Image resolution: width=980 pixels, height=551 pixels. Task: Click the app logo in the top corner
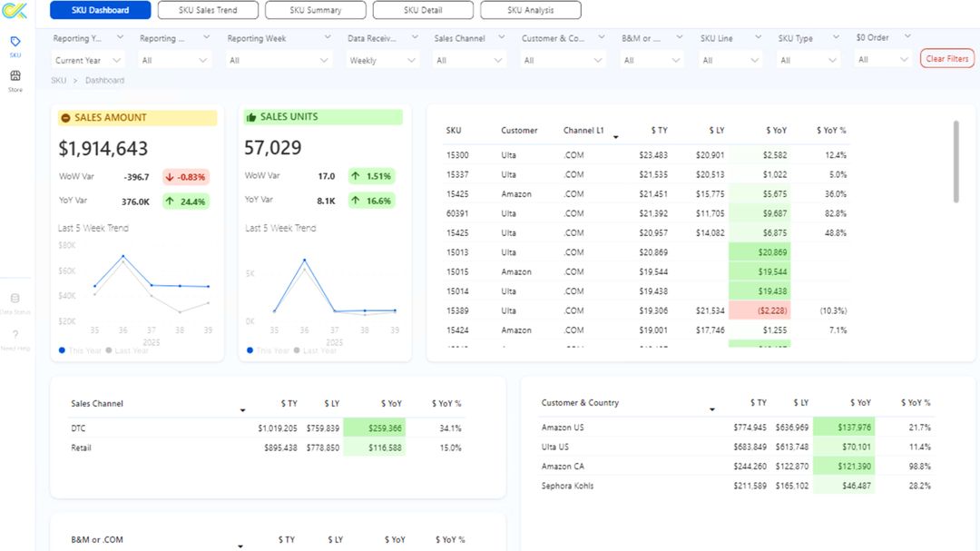[x=15, y=11]
